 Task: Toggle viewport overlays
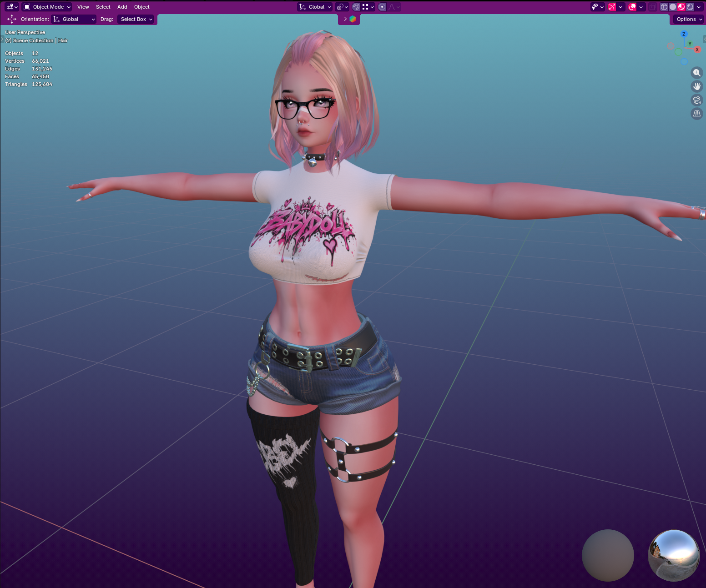pyautogui.click(x=632, y=7)
